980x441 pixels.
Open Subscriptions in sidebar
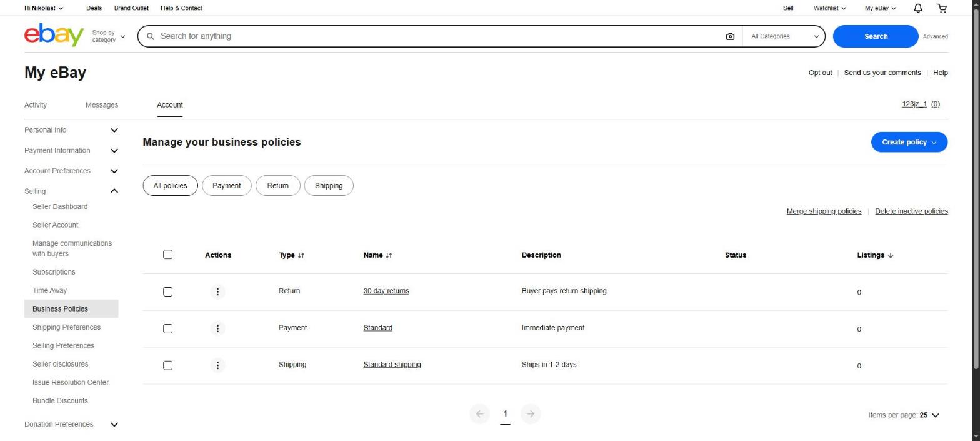[x=54, y=272]
